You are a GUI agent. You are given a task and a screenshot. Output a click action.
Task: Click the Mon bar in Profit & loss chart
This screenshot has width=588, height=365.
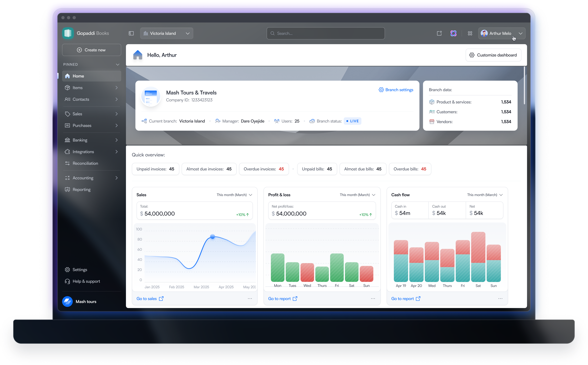pyautogui.click(x=277, y=267)
